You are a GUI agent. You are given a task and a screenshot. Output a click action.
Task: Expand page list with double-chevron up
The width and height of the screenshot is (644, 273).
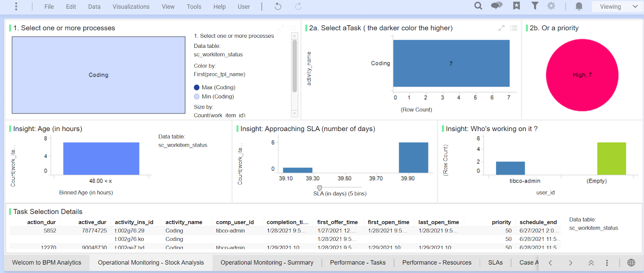(x=591, y=263)
